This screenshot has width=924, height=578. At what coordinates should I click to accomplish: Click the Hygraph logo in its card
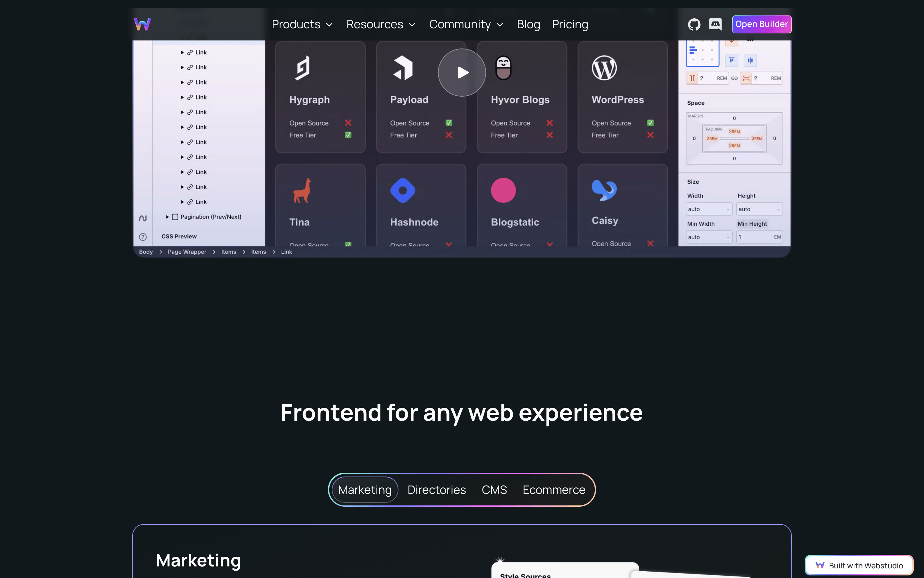click(302, 68)
